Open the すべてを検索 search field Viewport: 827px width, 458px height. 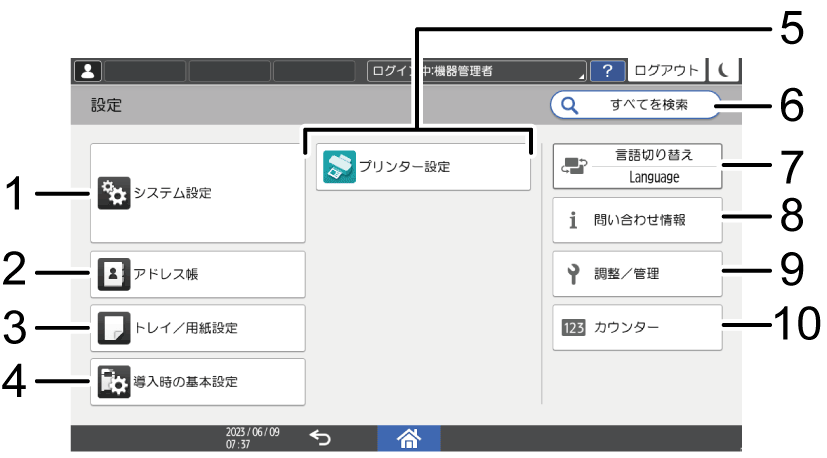click(636, 105)
